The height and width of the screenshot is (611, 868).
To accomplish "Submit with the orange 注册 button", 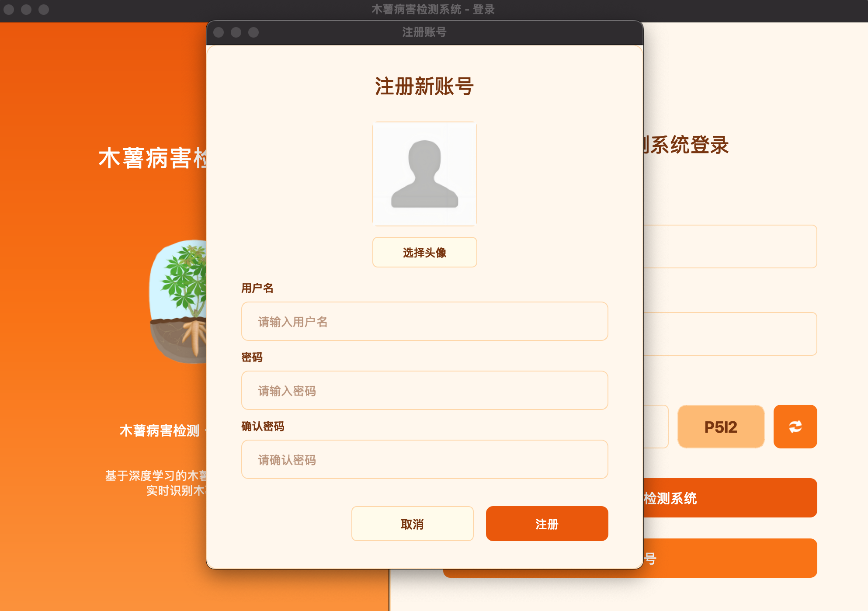I will pos(547,524).
